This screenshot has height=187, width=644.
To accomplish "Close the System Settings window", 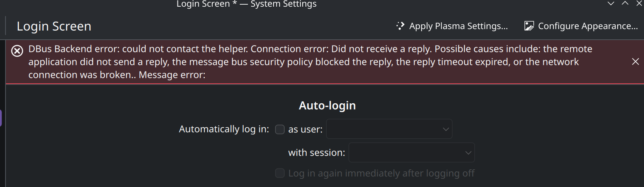I will (x=639, y=4).
